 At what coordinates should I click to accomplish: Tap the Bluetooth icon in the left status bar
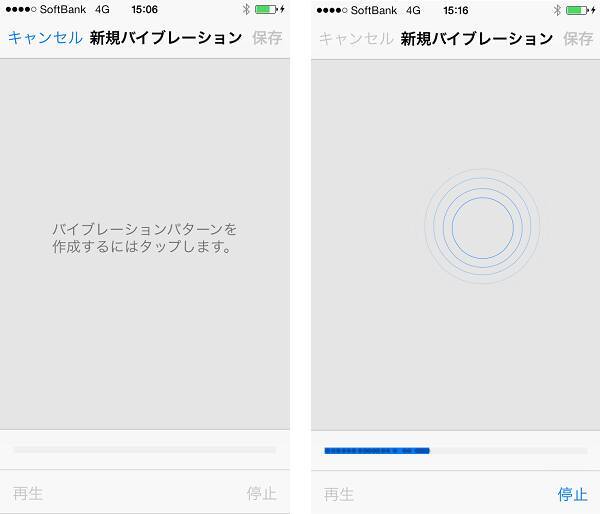point(246,9)
